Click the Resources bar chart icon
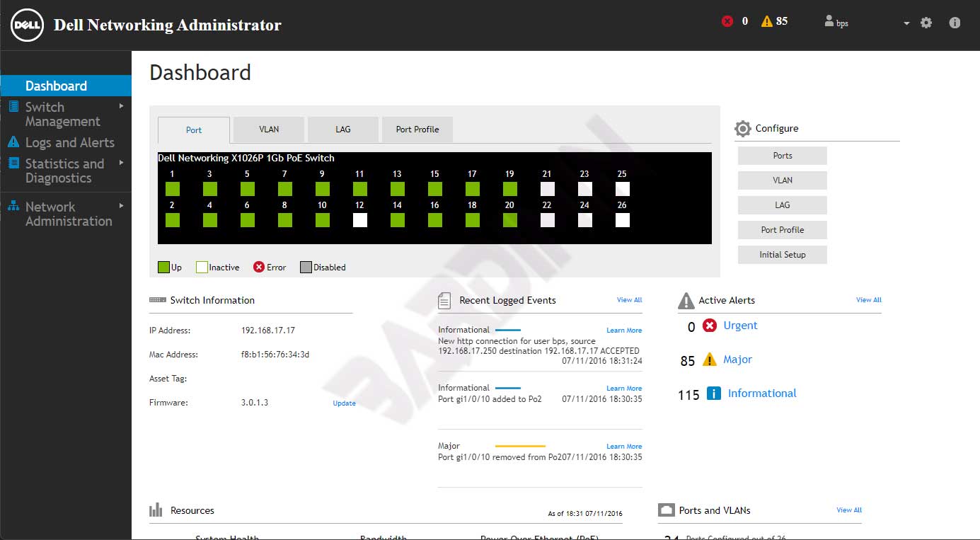 [x=156, y=510]
